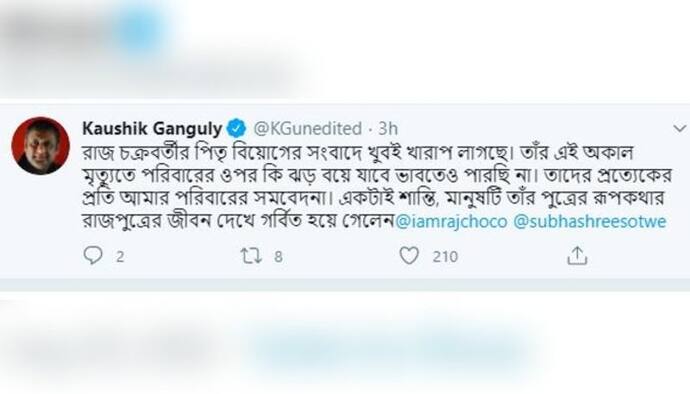Image resolution: width=690 pixels, height=394 pixels.
Task: Open the tweet via the 3h timestamp
Action: click(x=388, y=129)
